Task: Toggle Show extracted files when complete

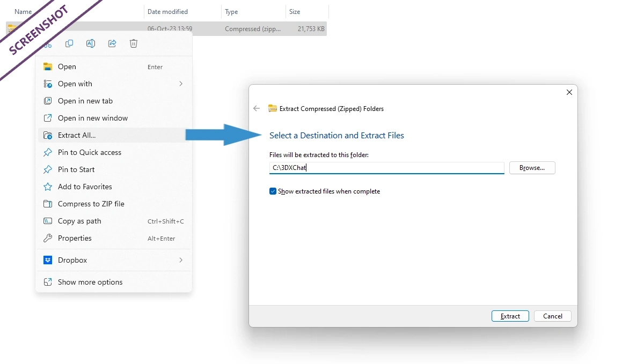Action: click(x=273, y=191)
